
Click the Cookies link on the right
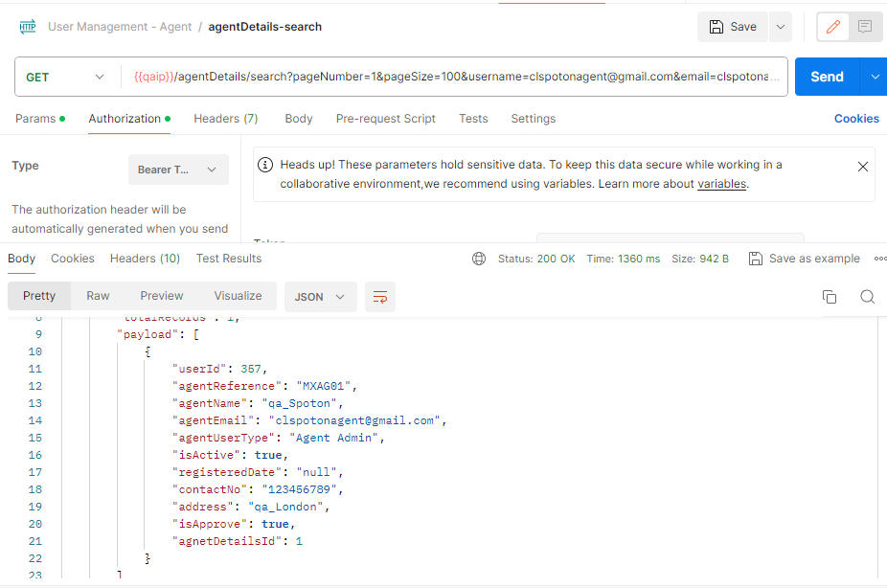pyautogui.click(x=856, y=119)
